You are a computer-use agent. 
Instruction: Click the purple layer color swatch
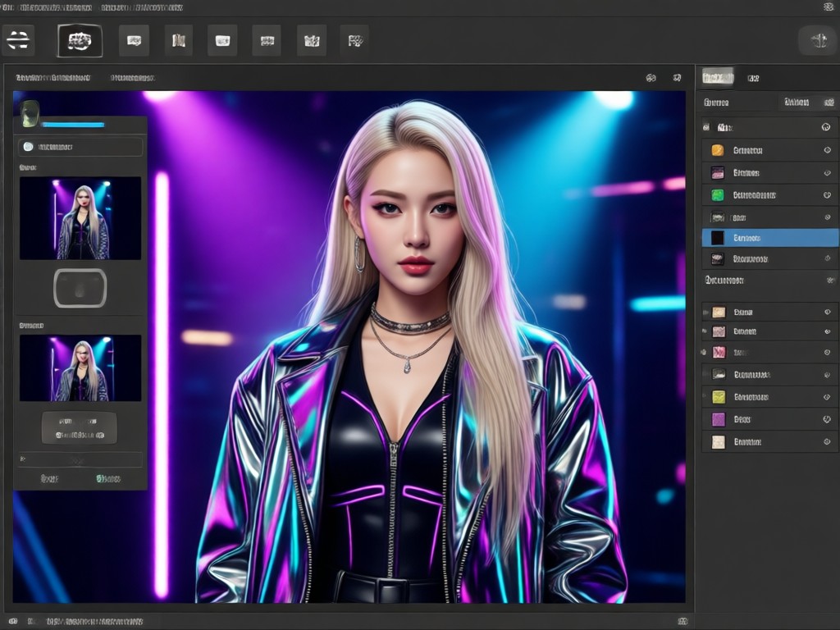tap(718, 419)
